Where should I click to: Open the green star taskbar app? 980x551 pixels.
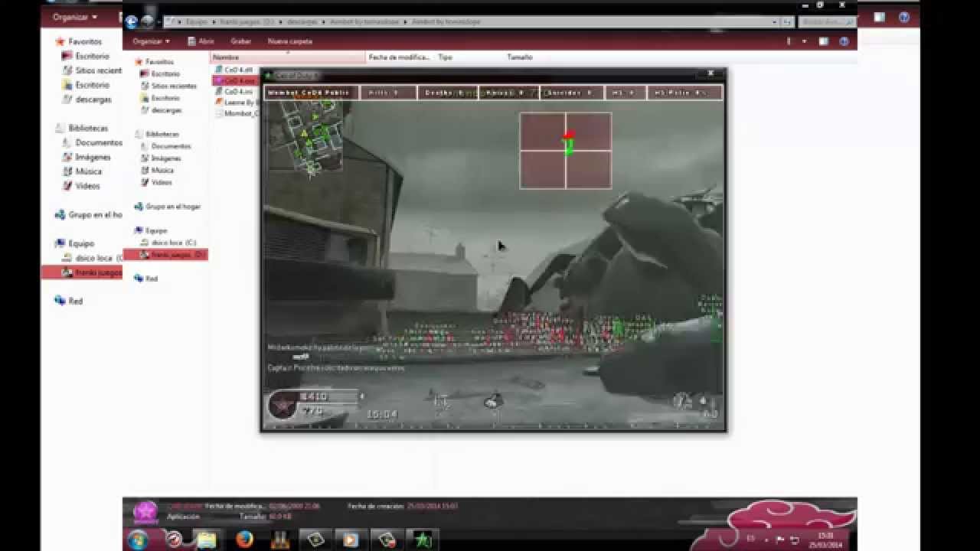(423, 540)
